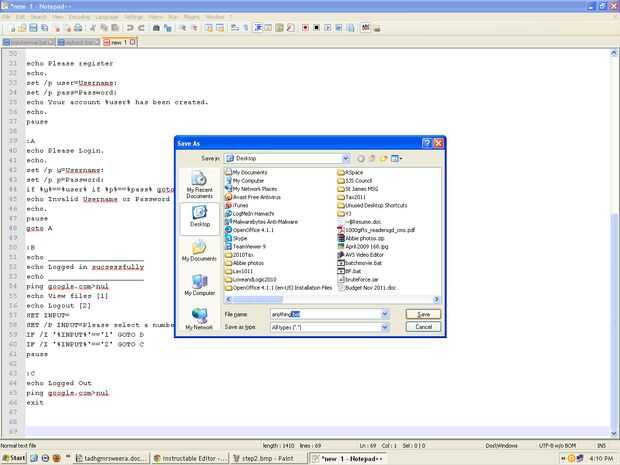
Task: Click the Save file toolbar icon
Action: tap(33, 28)
